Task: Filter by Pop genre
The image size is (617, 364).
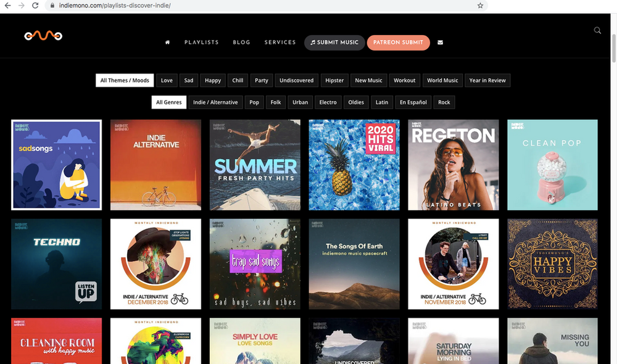Action: (254, 102)
